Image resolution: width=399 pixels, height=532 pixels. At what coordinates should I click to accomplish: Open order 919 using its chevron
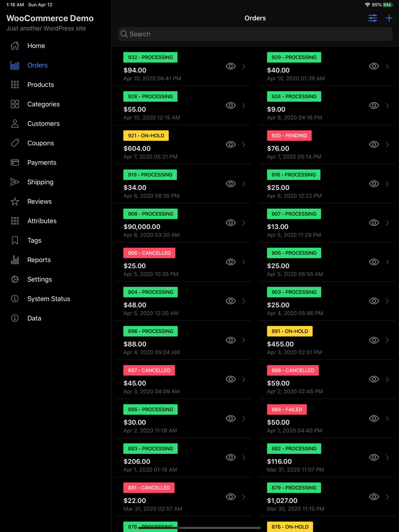(x=243, y=183)
